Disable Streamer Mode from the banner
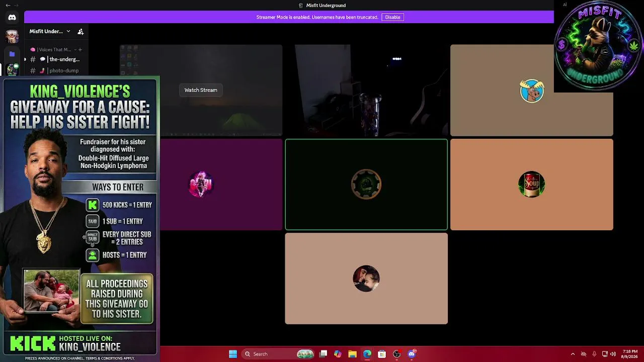This screenshot has width=644, height=362. click(392, 17)
